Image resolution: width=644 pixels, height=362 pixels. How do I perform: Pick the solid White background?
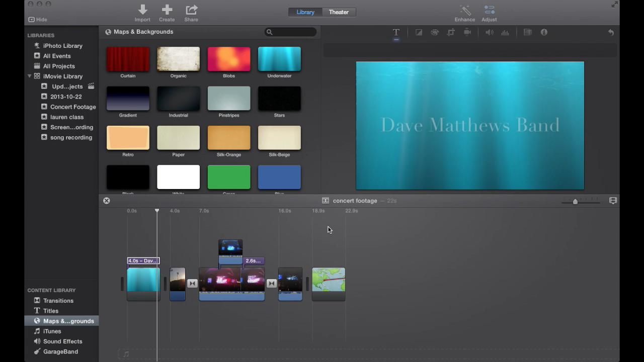click(178, 177)
